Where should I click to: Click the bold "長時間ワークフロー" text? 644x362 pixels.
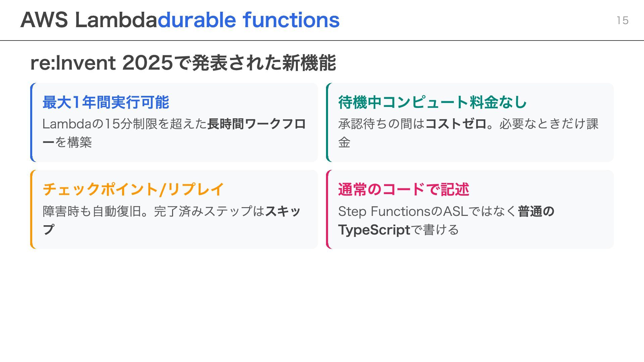[x=256, y=124]
